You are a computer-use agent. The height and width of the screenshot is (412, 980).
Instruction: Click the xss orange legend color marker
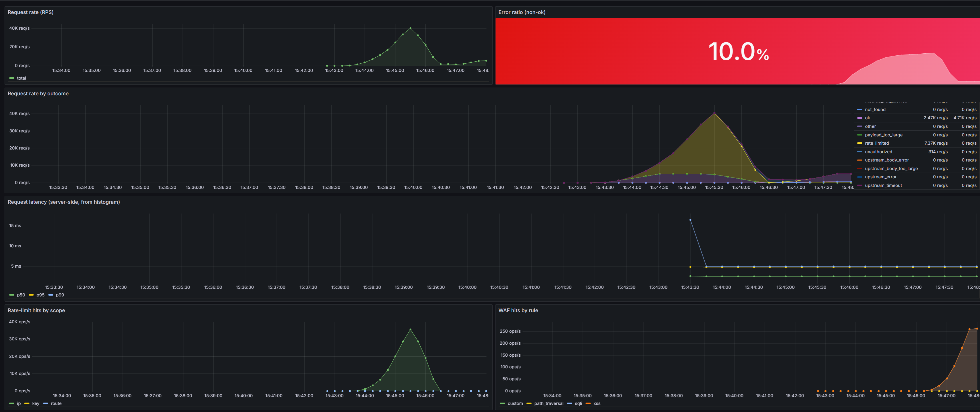point(588,404)
